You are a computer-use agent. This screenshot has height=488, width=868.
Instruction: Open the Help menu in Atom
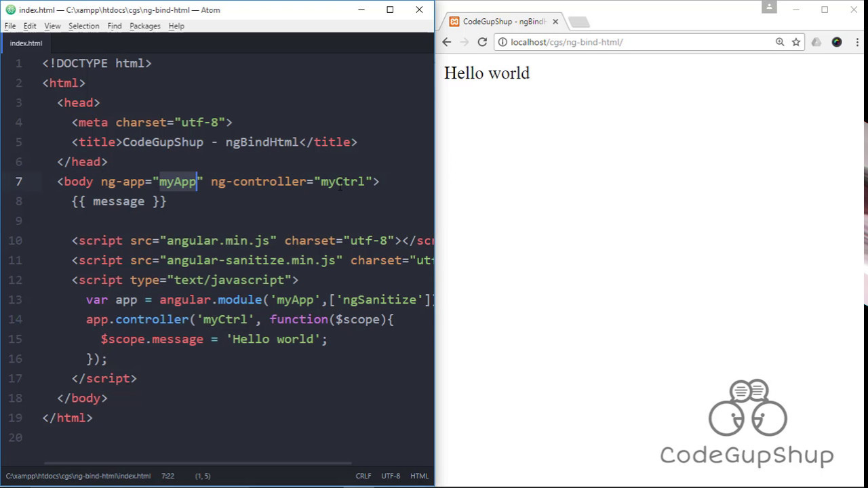click(176, 26)
